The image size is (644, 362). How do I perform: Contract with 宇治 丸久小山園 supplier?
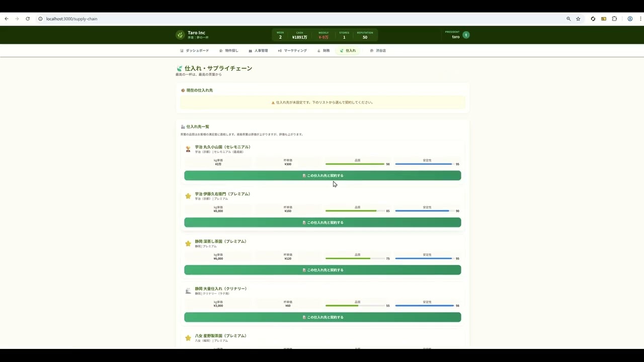pos(323,175)
